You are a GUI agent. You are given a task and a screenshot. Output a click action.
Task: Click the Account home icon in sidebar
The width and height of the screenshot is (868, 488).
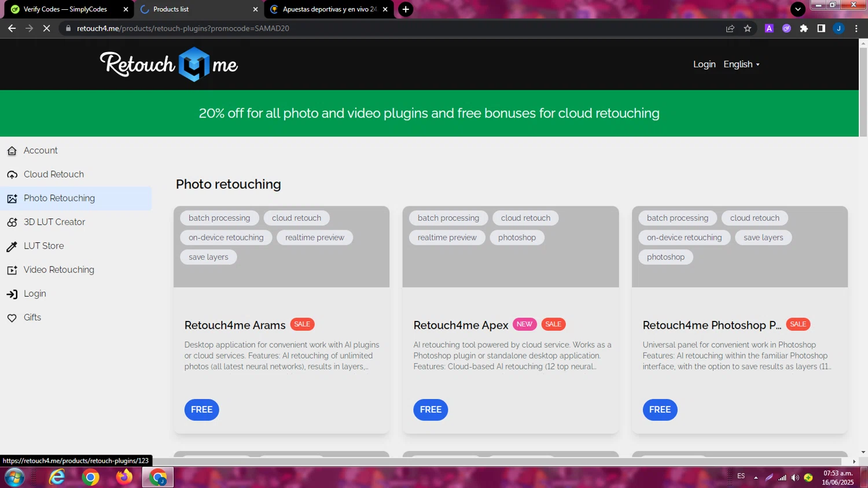pos(12,151)
